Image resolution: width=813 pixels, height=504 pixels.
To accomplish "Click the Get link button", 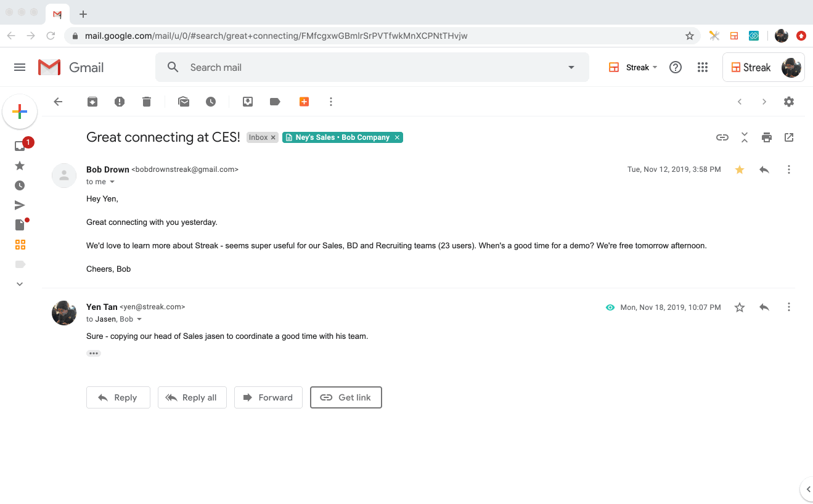I will coord(346,397).
